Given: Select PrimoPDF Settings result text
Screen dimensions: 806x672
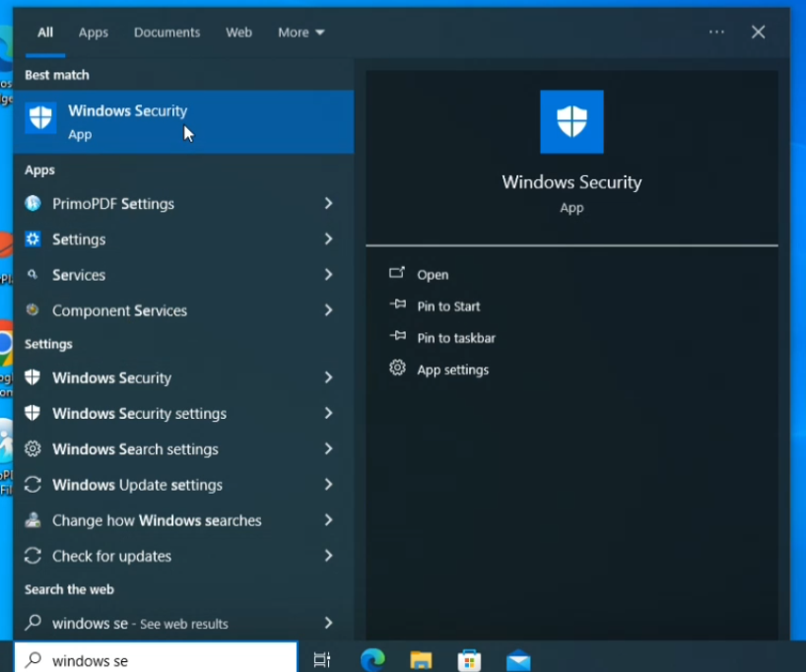Looking at the screenshot, I should tap(113, 204).
